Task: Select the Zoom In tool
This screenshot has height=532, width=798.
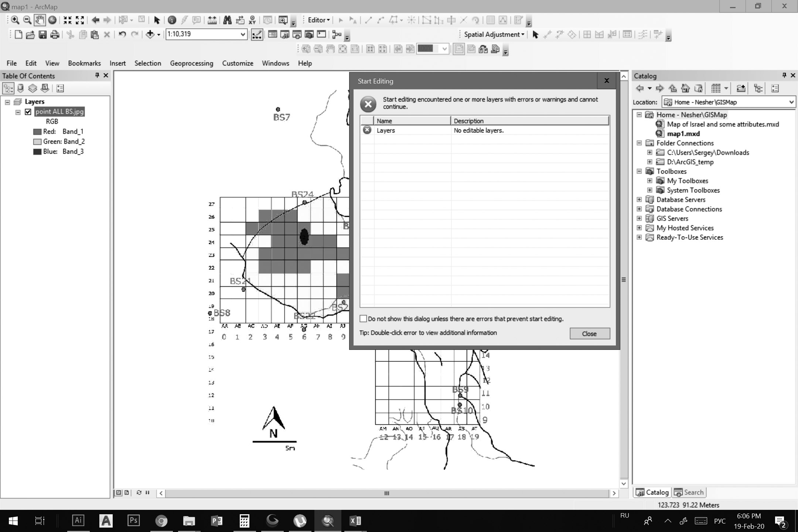Action: click(15, 20)
